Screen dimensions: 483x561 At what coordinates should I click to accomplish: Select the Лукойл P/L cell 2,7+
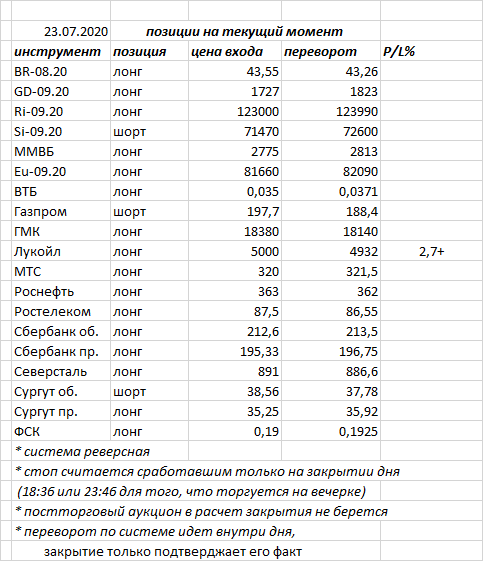431,252
